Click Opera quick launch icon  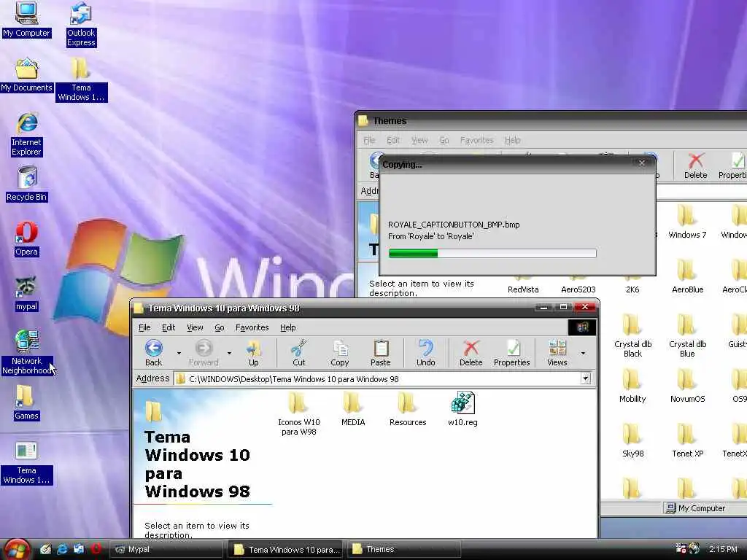point(96,549)
